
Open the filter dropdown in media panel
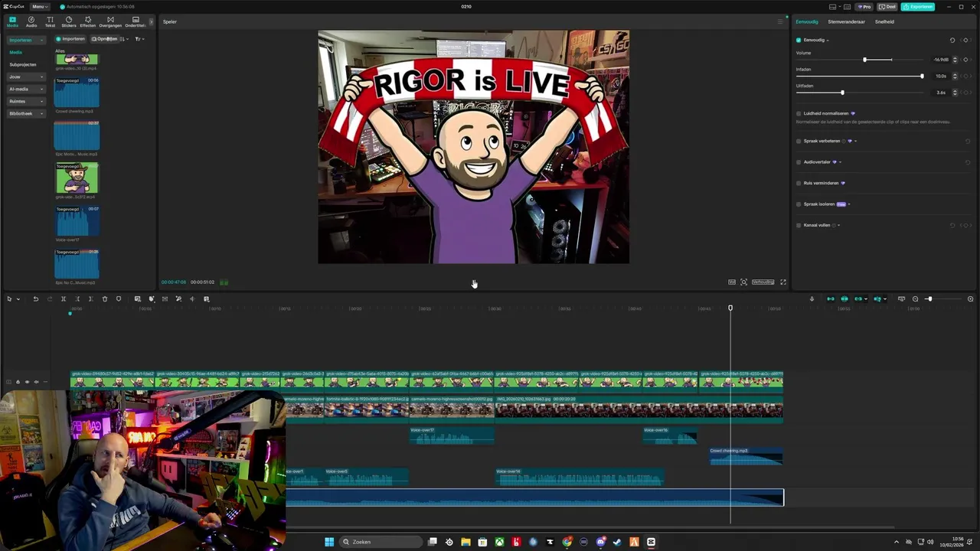(x=139, y=39)
